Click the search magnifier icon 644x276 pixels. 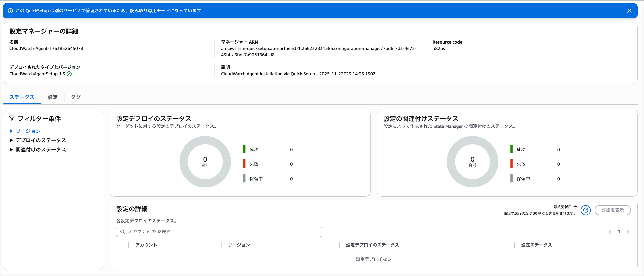coord(123,232)
